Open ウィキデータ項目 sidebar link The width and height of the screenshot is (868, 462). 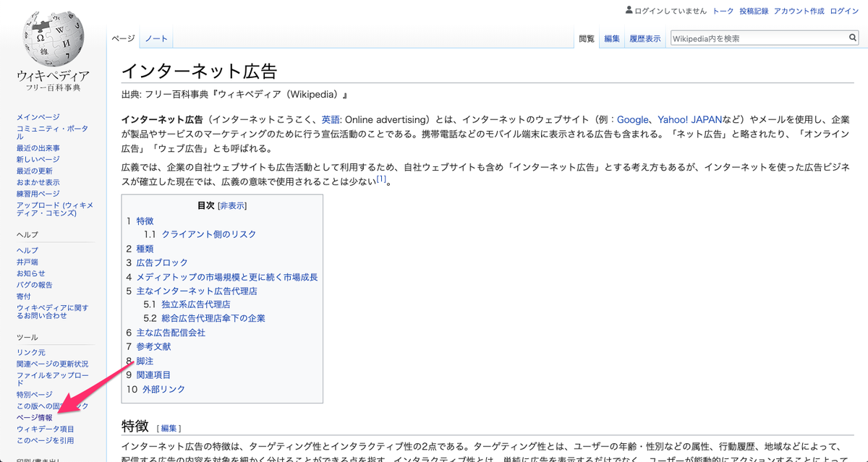(x=46, y=429)
